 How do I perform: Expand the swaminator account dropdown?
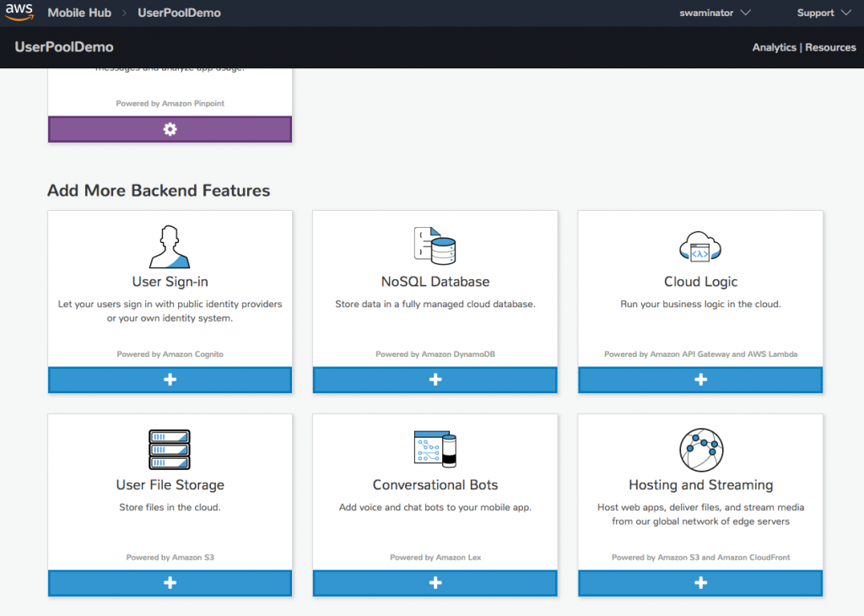click(715, 13)
